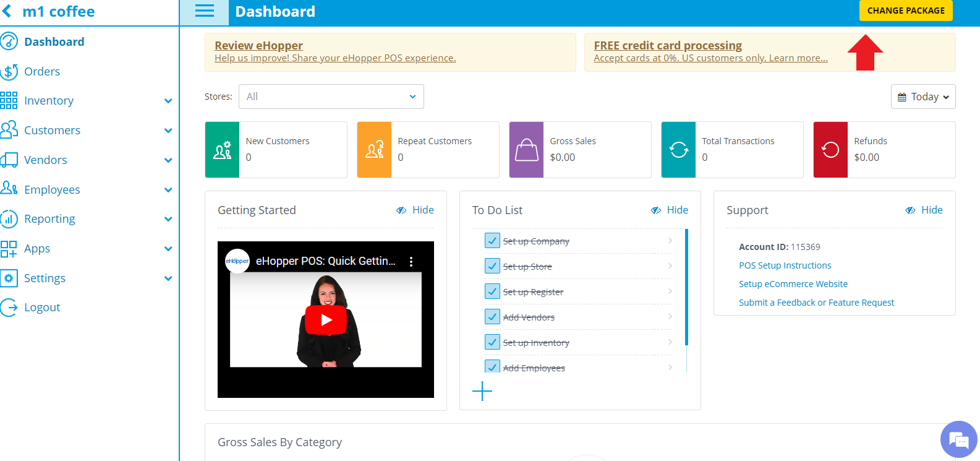This screenshot has height=461, width=980.
Task: Expand the Settings submenu chevron
Action: [168, 278]
